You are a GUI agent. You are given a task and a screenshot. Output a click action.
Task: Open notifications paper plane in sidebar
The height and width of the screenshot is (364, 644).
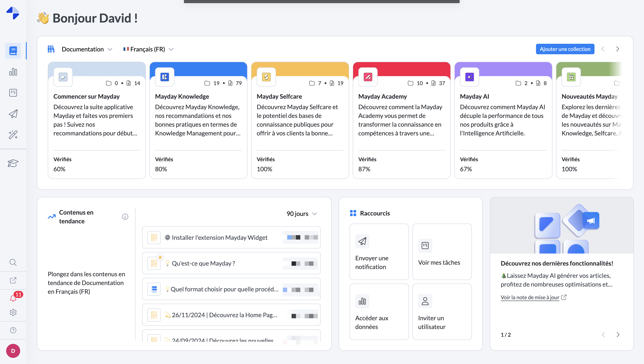pos(13,114)
